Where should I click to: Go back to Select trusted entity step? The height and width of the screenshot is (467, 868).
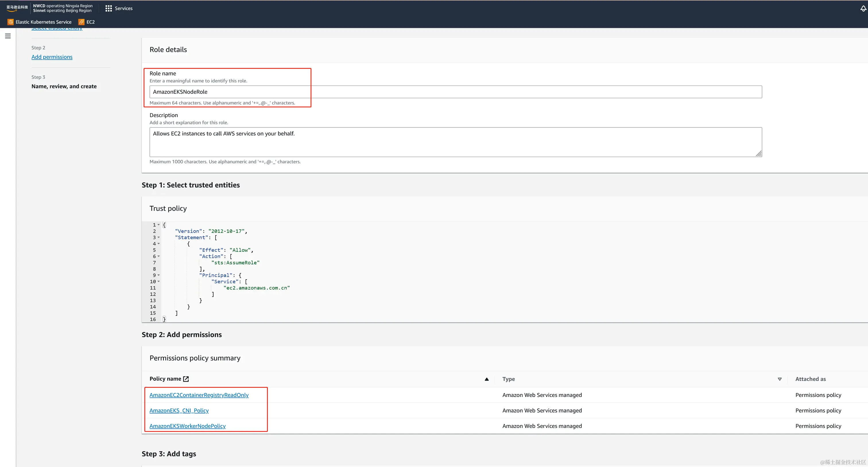pyautogui.click(x=57, y=29)
